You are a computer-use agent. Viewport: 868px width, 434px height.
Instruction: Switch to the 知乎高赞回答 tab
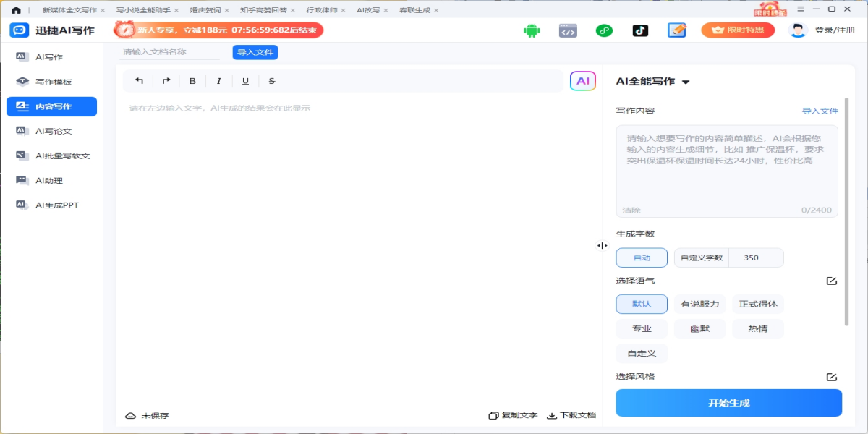[263, 11]
